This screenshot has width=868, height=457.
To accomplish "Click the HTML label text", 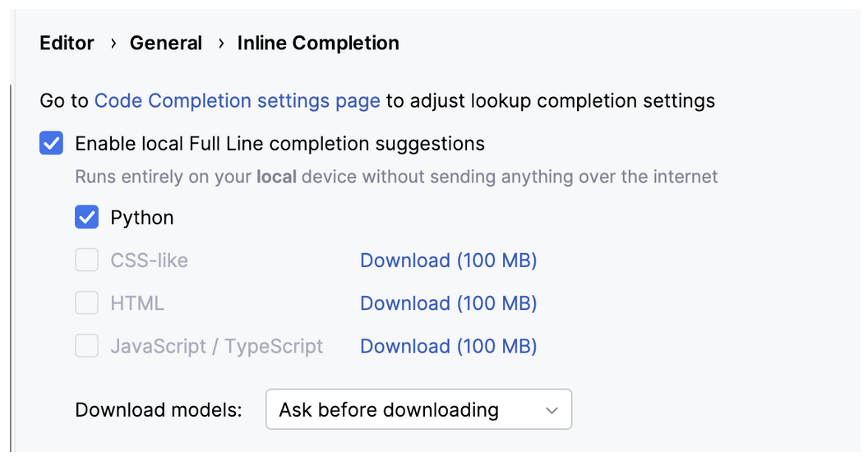I will pyautogui.click(x=137, y=303).
